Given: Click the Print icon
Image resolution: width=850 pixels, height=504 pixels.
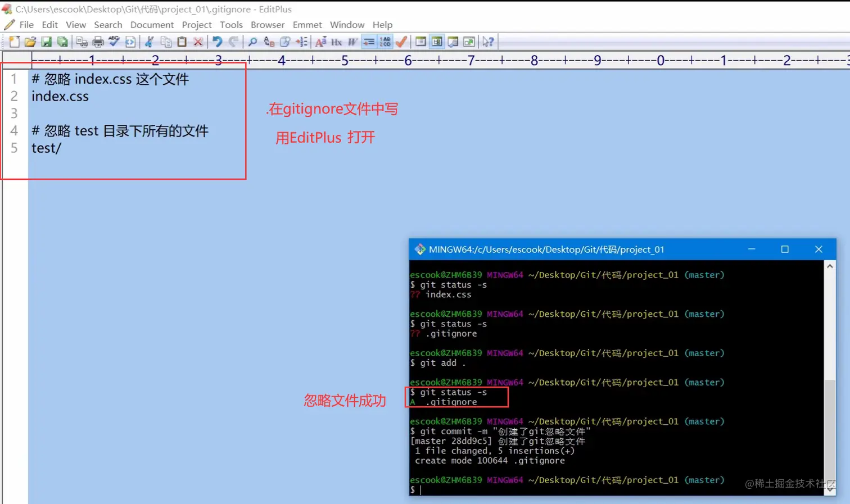Looking at the screenshot, I should click(98, 42).
